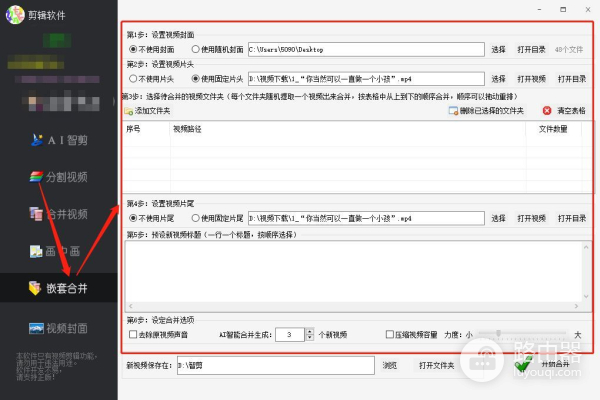The image size is (600, 400).
Task: Click the new video titles text area
Action: pos(354,271)
